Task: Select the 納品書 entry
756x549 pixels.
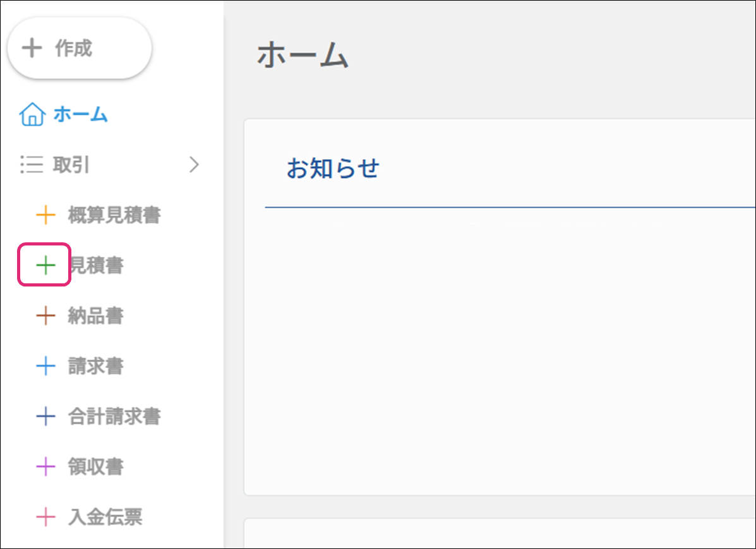Action: [x=95, y=316]
